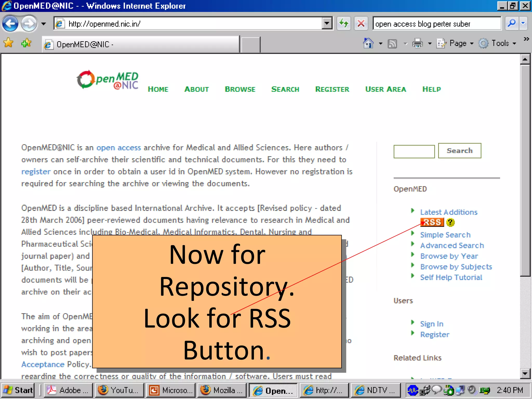Click the RSS feeds toolbar icon
Image resolution: width=532 pixels, height=399 pixels.
click(x=392, y=44)
